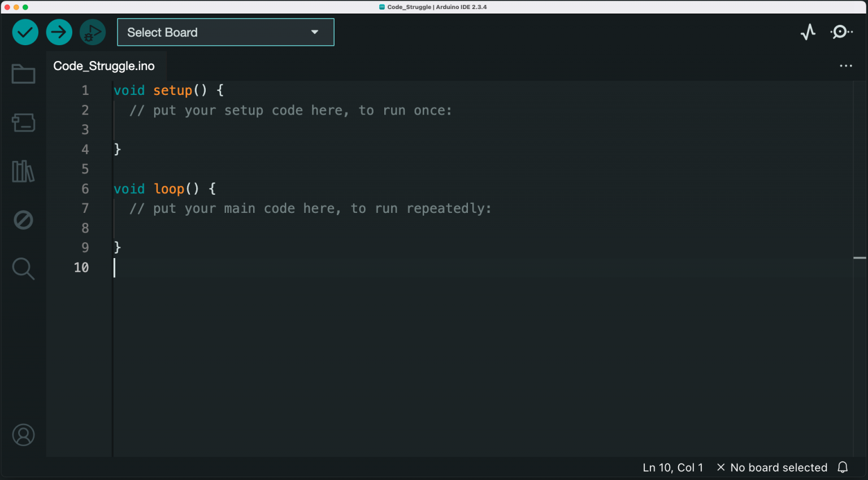Click the Verify sketch button
This screenshot has width=868, height=480.
coord(25,32)
